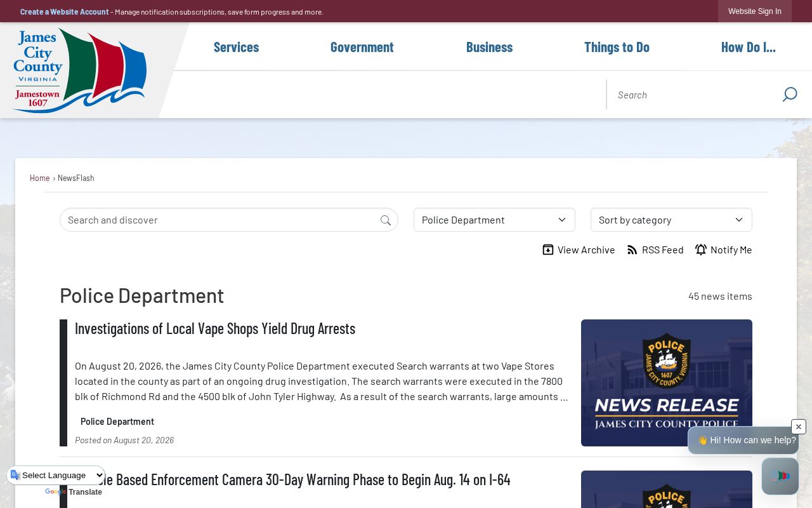Viewport: 812px width, 508px height.
Task: Open the Select Language dropdown
Action: tap(56, 475)
